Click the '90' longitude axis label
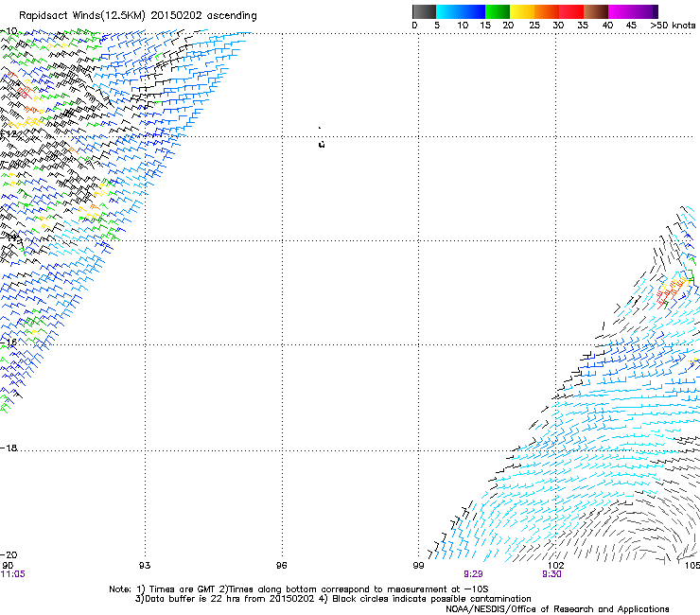This screenshot has width=700, height=615. coord(8,566)
